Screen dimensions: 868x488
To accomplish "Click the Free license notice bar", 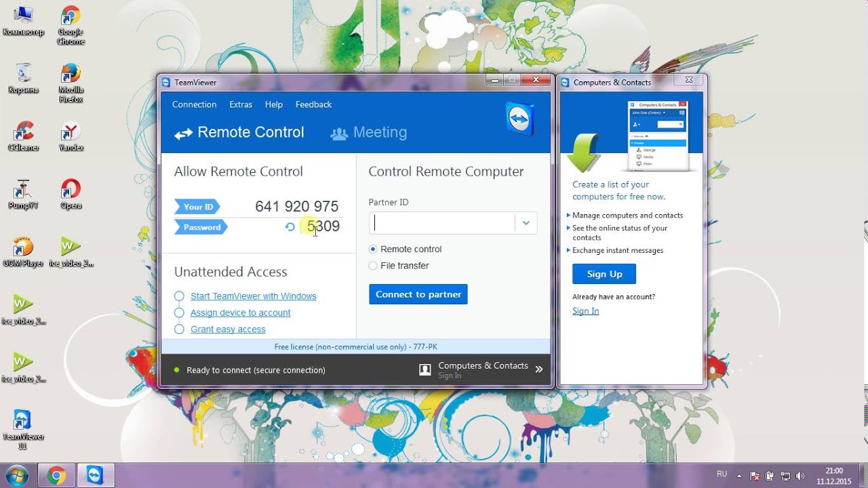I will click(355, 346).
